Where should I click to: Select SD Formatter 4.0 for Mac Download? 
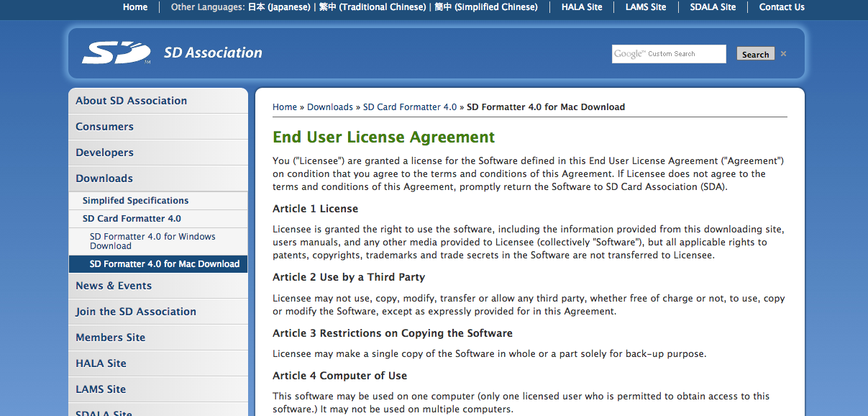tap(164, 264)
